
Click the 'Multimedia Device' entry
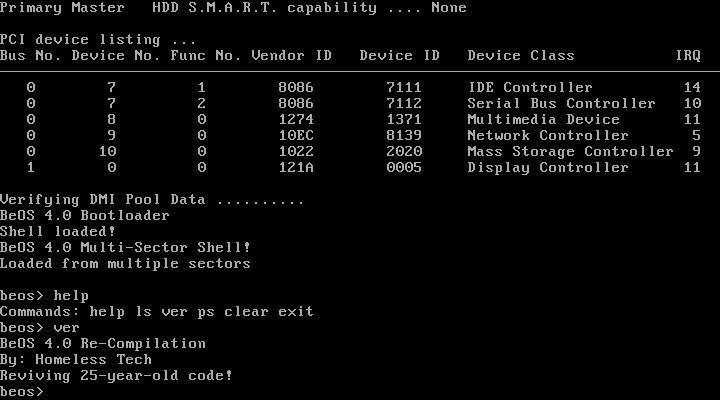tap(543, 120)
